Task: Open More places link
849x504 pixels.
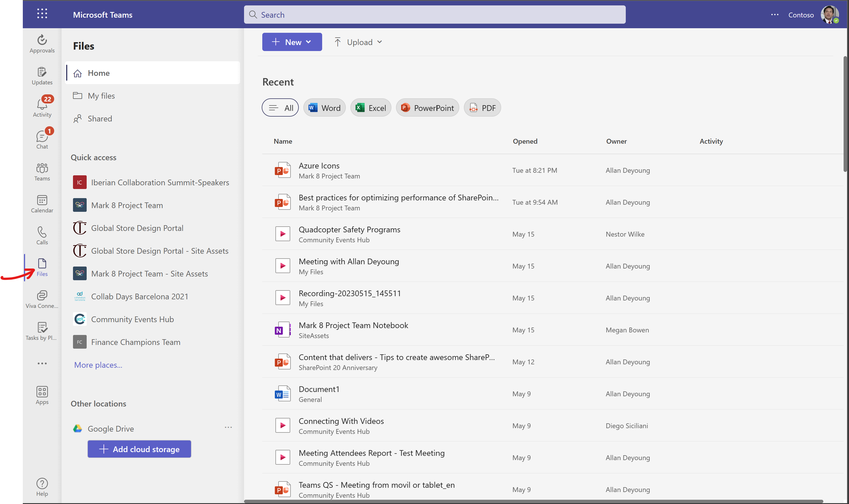Action: coord(98,365)
